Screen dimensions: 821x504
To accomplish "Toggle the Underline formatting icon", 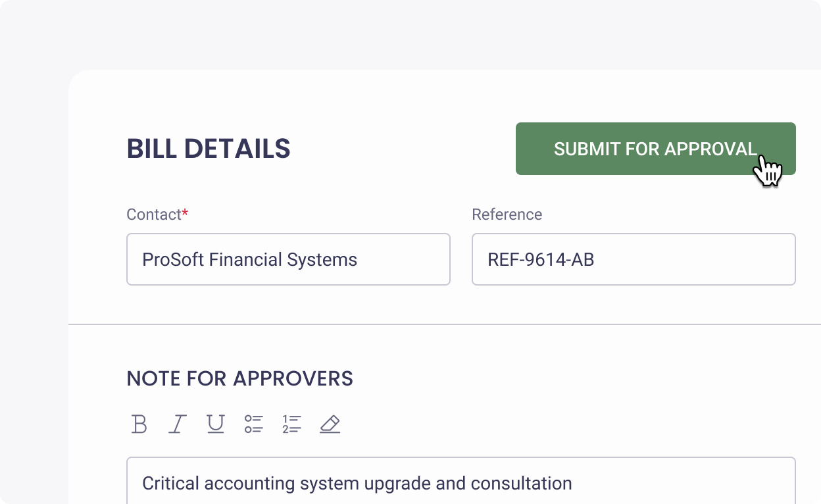I will point(215,424).
